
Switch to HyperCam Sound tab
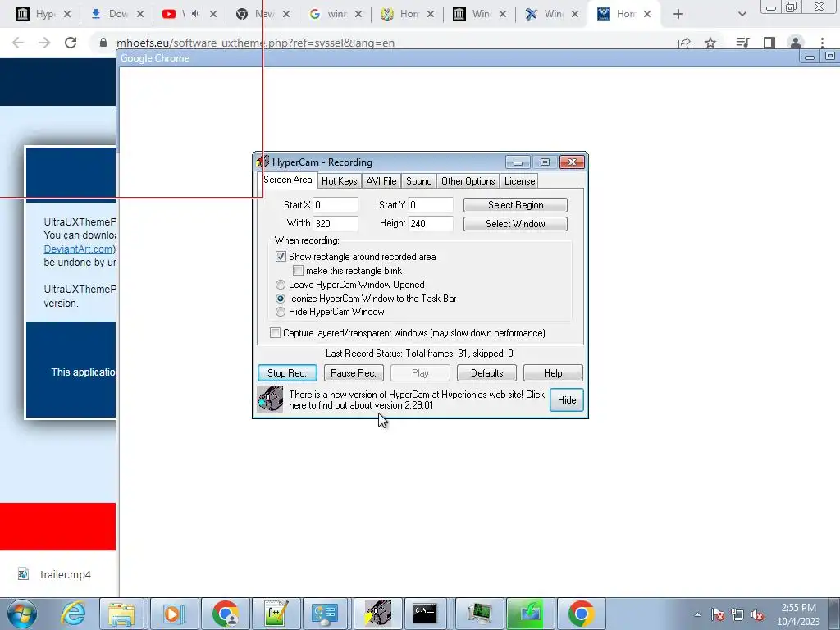[419, 181]
